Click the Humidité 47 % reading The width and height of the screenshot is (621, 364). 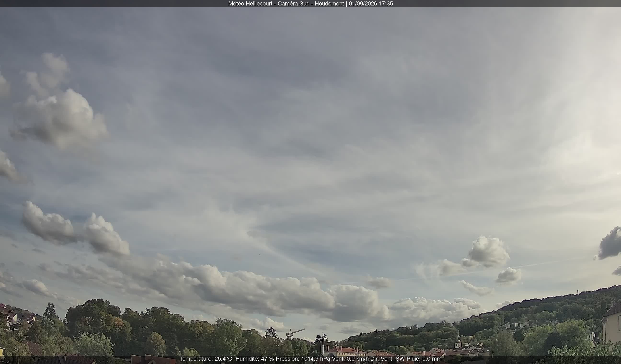[255, 359]
